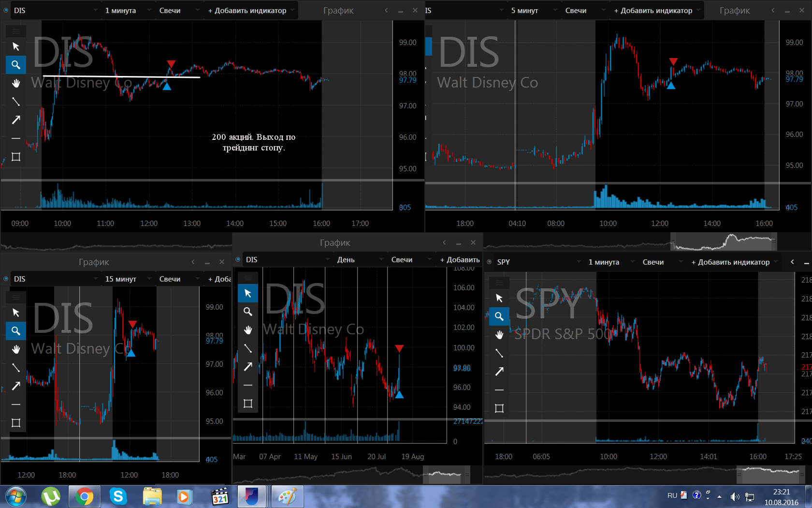Click the volume speaker icon in system tray

pyautogui.click(x=735, y=496)
